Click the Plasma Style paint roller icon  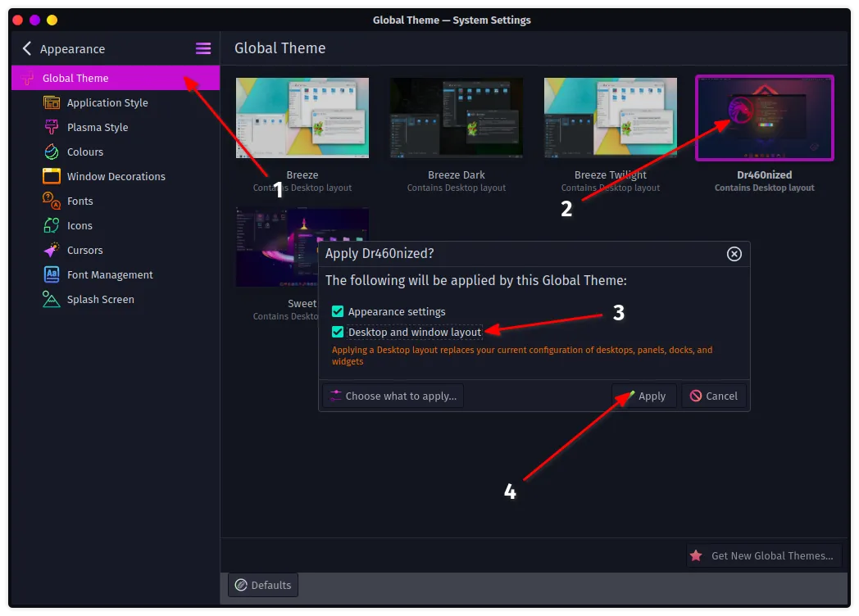[x=52, y=127]
